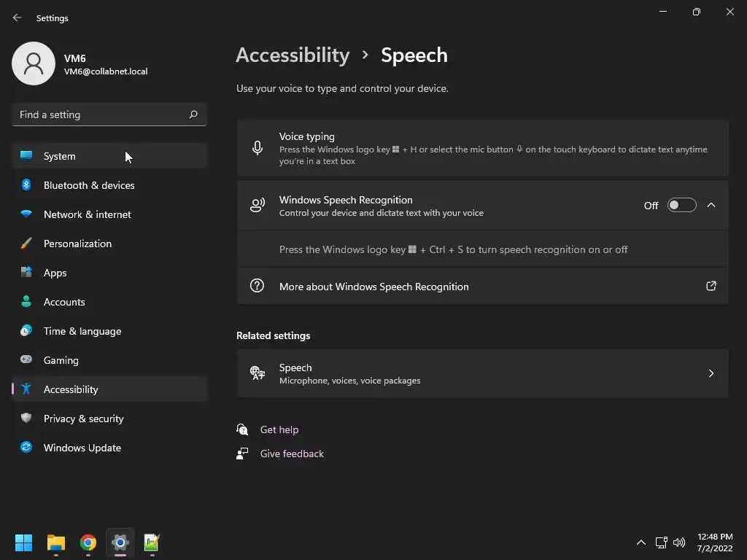Open Accounts settings
The width and height of the screenshot is (747, 560).
109,301
